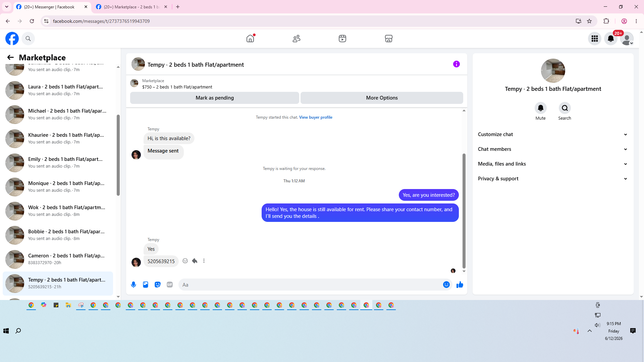React to the 5205639215 message
Screen dimensions: 644x362
(x=185, y=261)
